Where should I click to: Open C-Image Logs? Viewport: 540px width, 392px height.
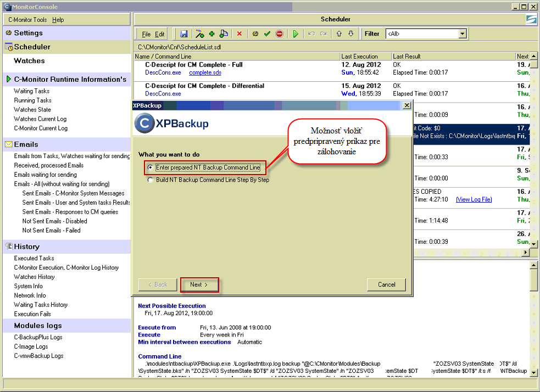(31, 347)
